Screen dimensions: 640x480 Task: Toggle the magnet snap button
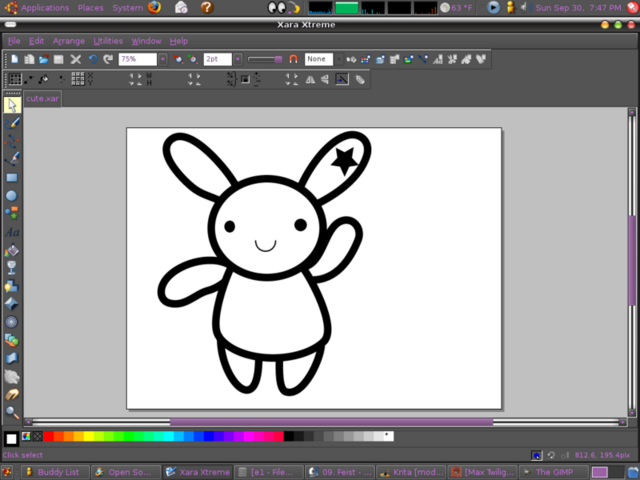(293, 60)
